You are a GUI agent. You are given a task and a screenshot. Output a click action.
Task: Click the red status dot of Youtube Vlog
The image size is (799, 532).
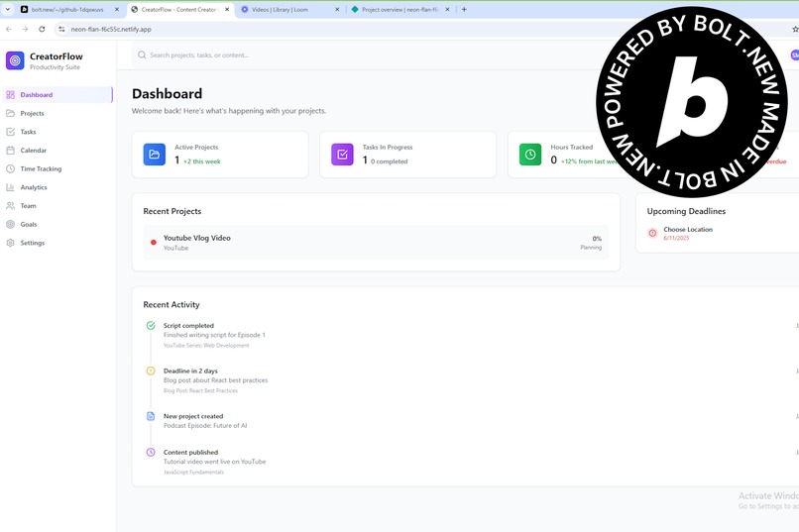tap(154, 243)
